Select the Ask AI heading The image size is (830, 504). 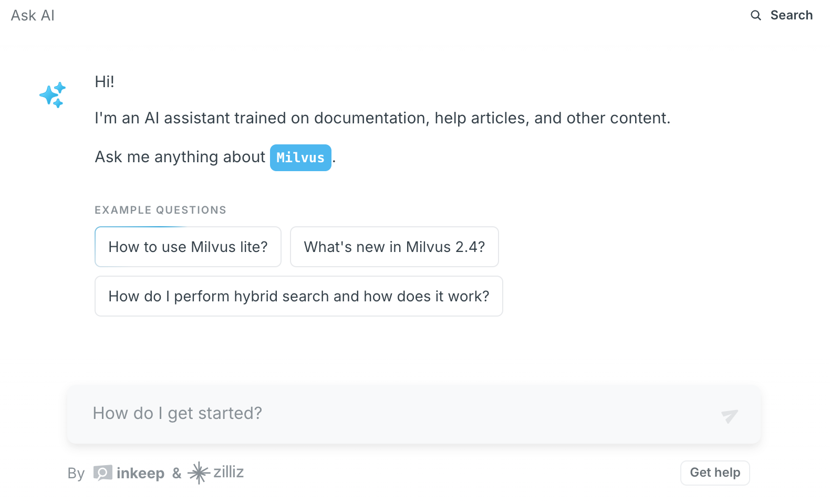[x=33, y=16]
